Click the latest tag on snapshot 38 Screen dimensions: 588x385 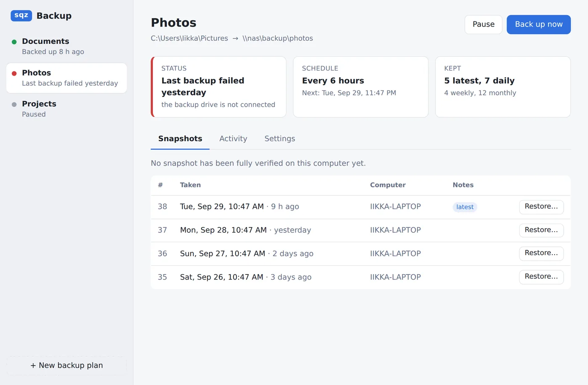tap(465, 207)
